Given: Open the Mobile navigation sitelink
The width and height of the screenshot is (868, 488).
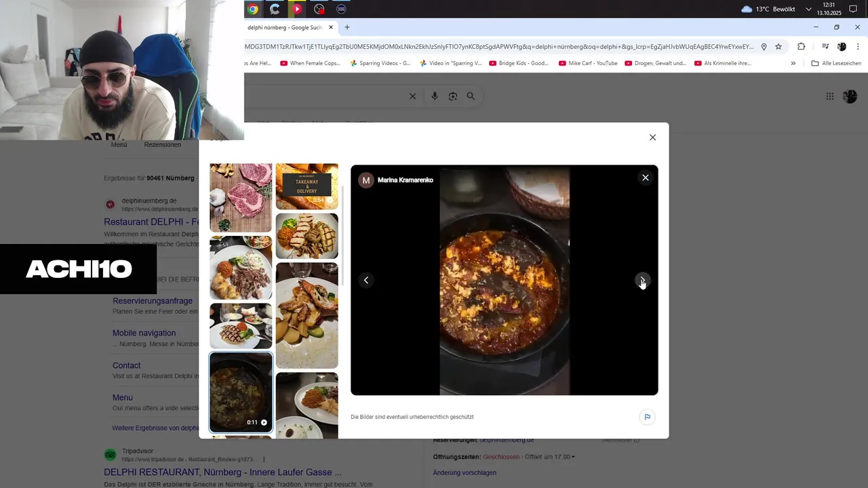Looking at the screenshot, I should point(144,333).
